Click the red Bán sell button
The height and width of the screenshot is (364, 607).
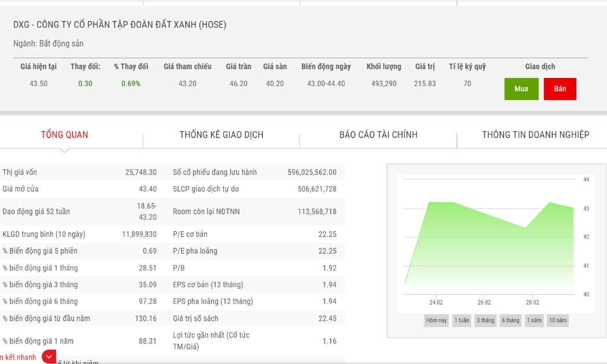[x=560, y=89]
